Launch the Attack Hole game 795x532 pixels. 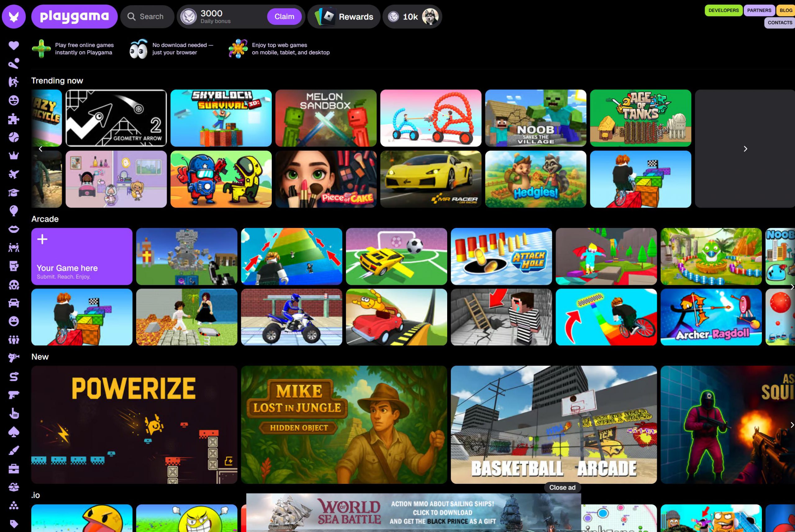coord(501,256)
